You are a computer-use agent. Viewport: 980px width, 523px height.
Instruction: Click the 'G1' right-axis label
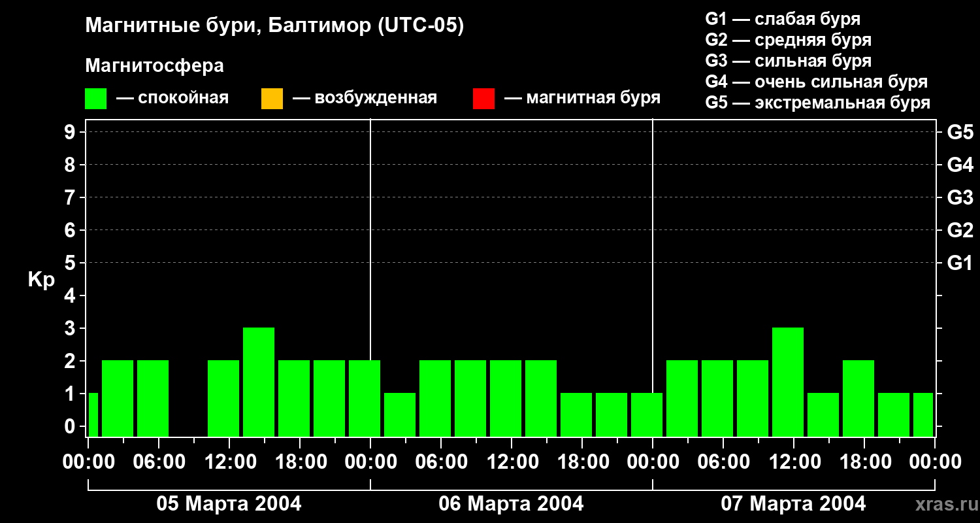point(960,263)
